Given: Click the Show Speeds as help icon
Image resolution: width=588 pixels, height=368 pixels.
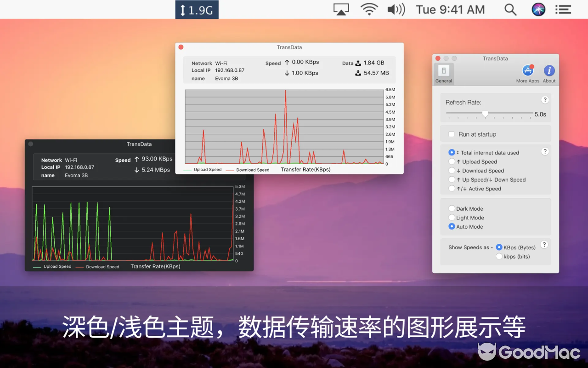Looking at the screenshot, I should pos(545,244).
